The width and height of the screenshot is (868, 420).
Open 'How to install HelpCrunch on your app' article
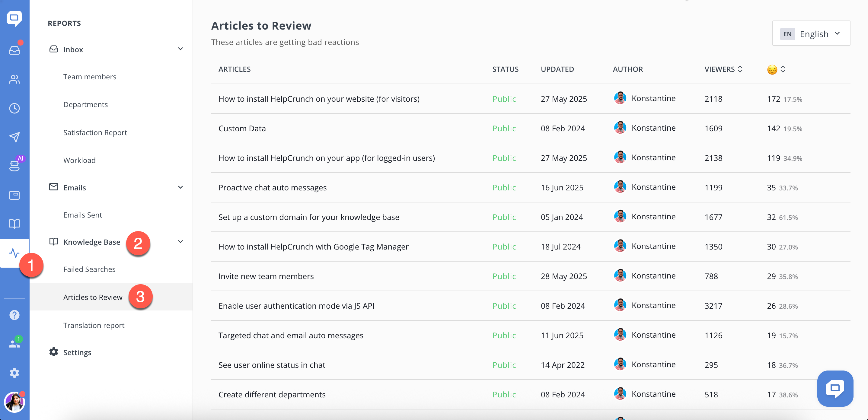point(327,158)
